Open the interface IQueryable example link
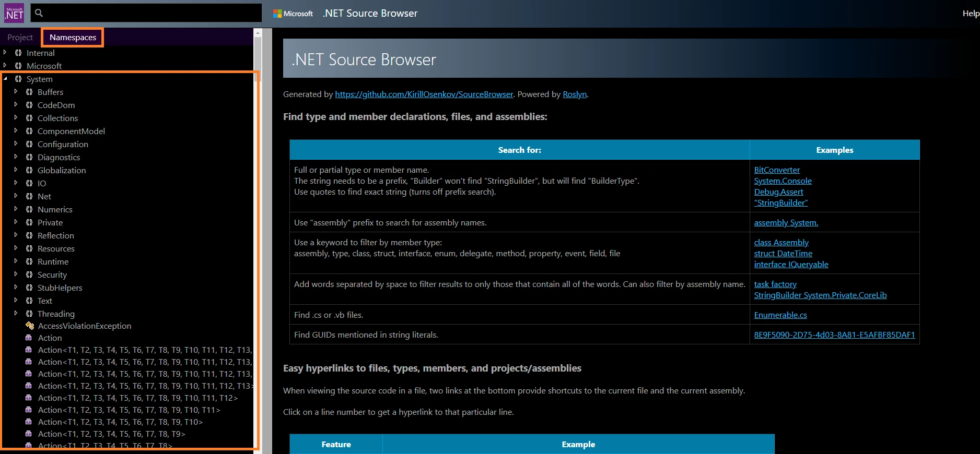Viewport: 980px width, 454px height. click(x=791, y=265)
